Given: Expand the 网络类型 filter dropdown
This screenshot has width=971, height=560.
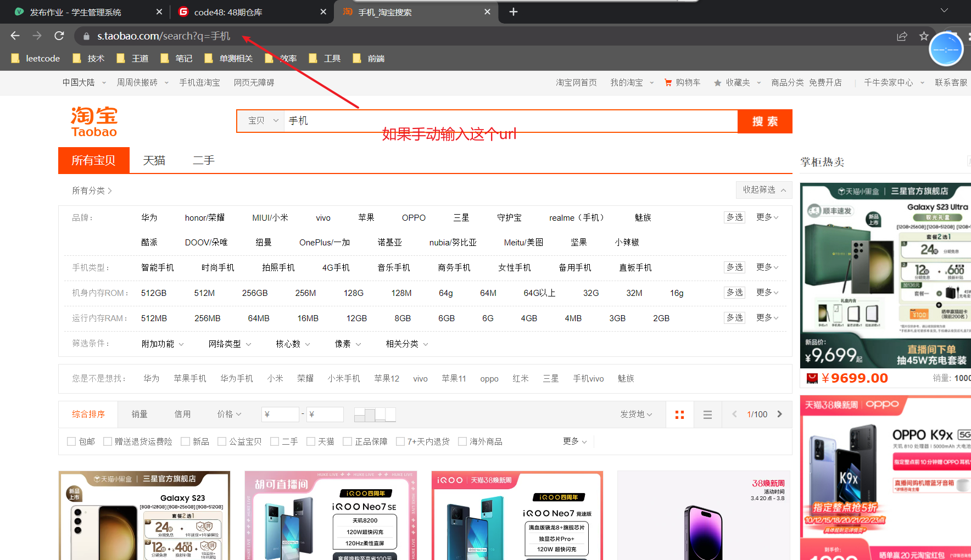Looking at the screenshot, I should [230, 344].
